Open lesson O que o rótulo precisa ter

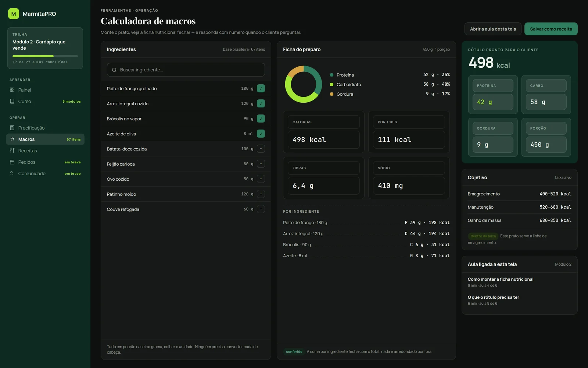tap(519, 300)
